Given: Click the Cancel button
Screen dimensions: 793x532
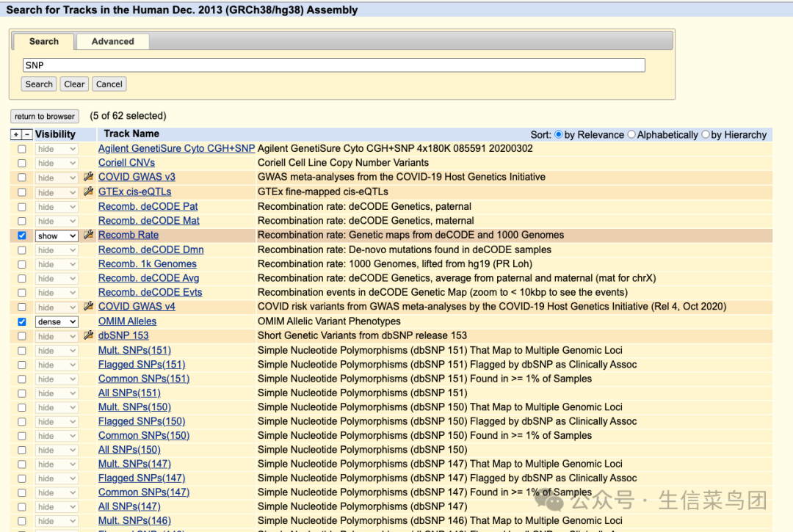Looking at the screenshot, I should click(109, 84).
